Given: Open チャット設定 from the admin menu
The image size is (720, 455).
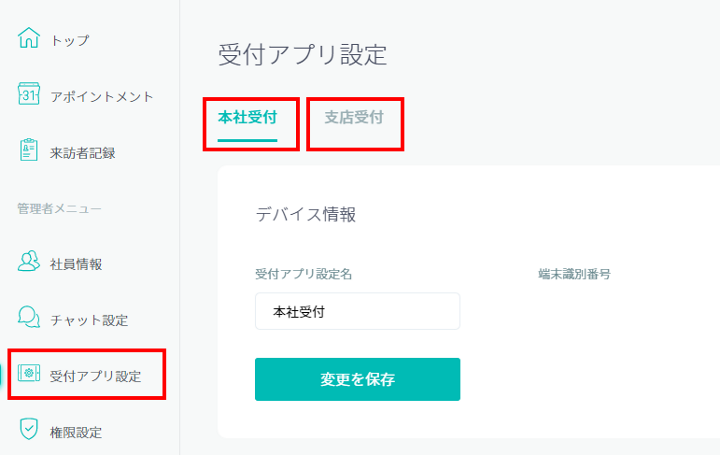Looking at the screenshot, I should (89, 320).
